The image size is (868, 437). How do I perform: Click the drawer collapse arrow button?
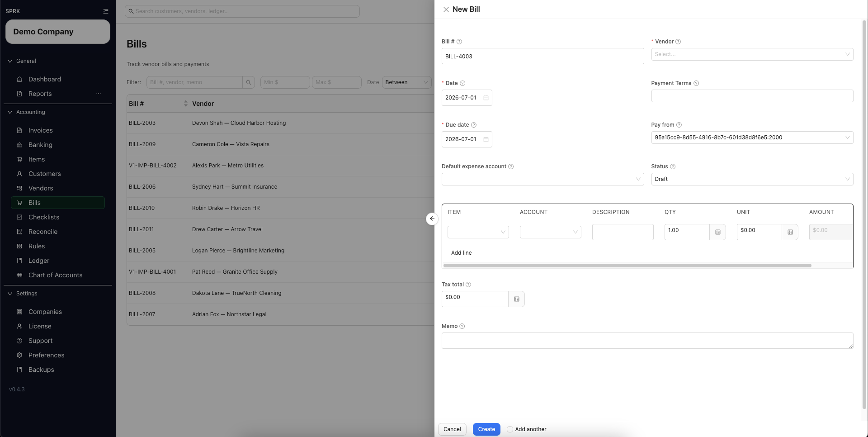(432, 218)
